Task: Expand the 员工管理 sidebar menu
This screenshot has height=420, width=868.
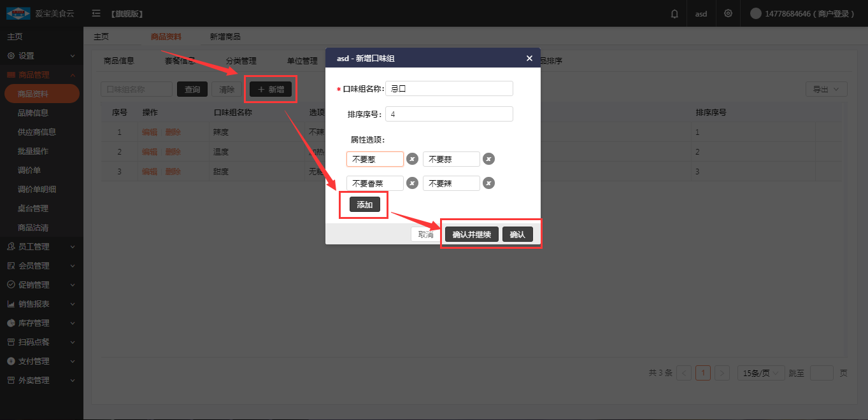Action: [41, 246]
